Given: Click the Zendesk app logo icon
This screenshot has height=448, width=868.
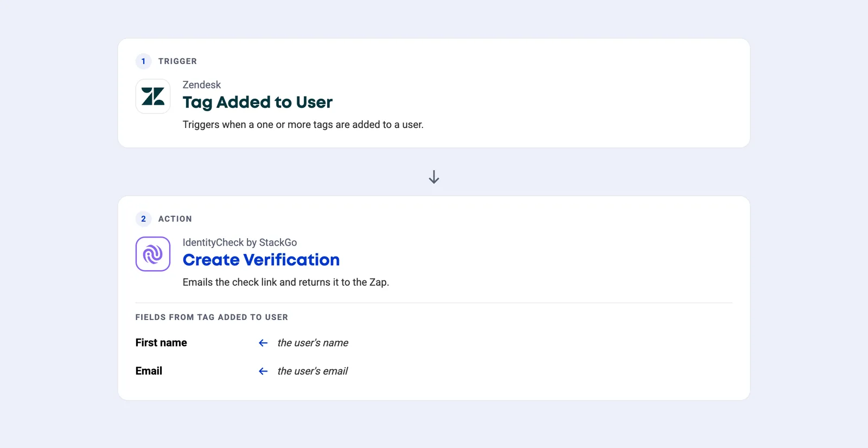Looking at the screenshot, I should click(x=153, y=97).
